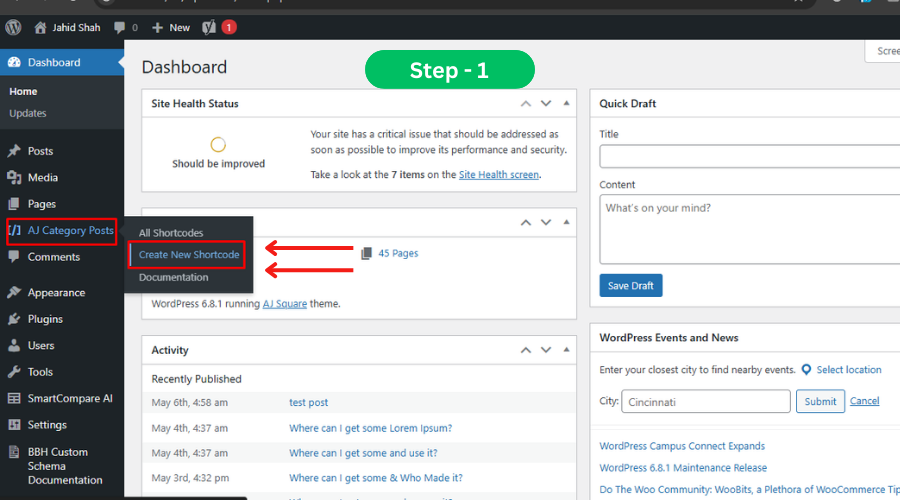Choose Create New Shortcode in flyout
The image size is (900, 500).
[x=189, y=254]
